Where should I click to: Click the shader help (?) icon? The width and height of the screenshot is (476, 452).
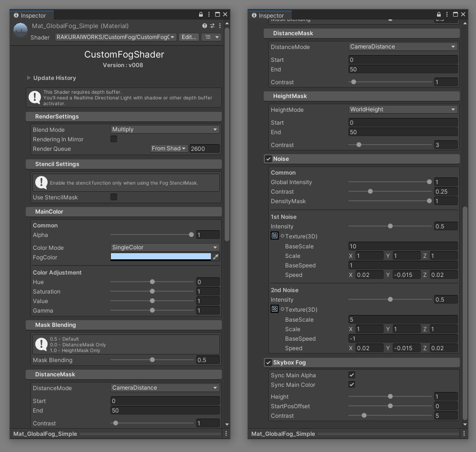[204, 26]
